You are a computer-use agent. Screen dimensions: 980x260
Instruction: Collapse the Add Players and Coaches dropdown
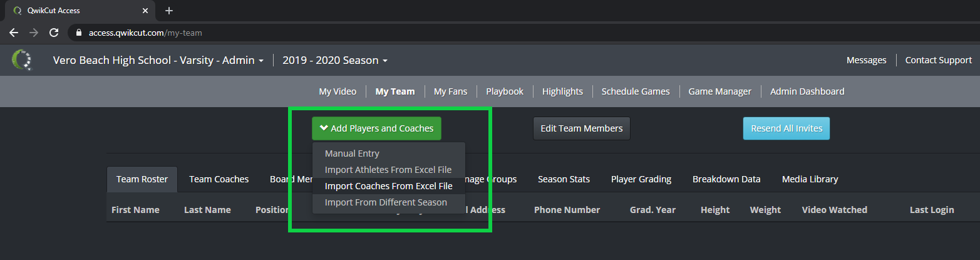tap(376, 128)
